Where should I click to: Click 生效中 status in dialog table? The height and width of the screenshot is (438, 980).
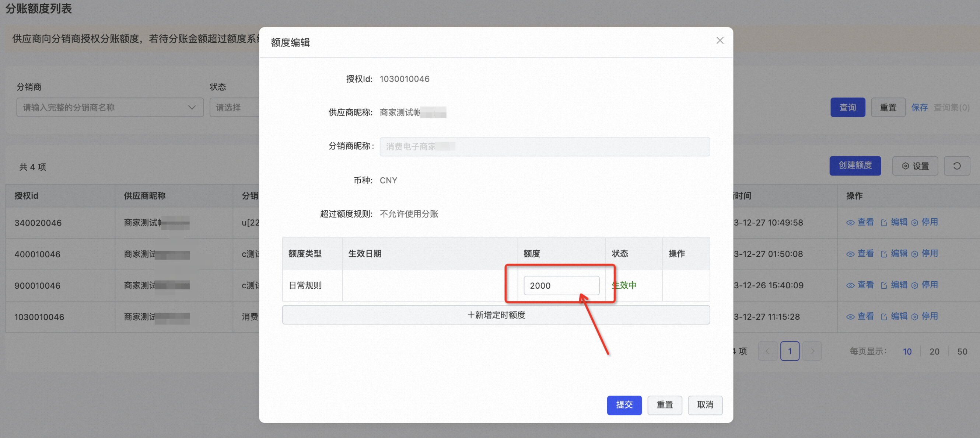point(623,285)
